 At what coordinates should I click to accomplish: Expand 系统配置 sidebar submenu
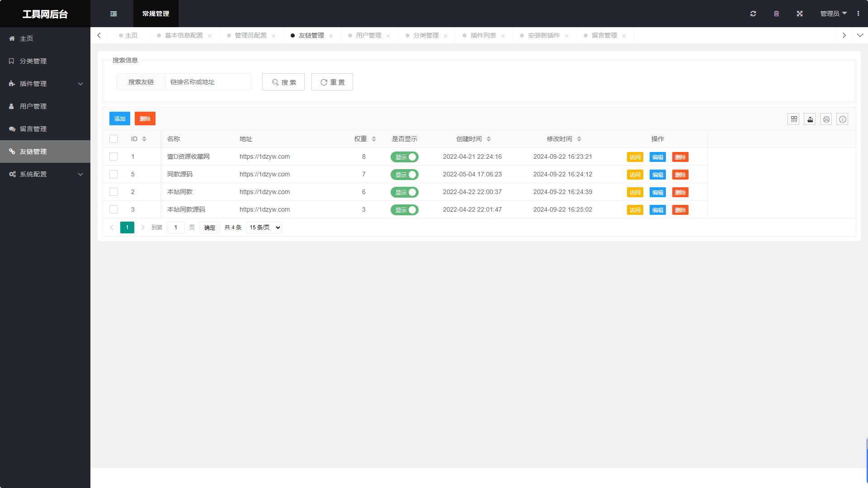coord(45,174)
